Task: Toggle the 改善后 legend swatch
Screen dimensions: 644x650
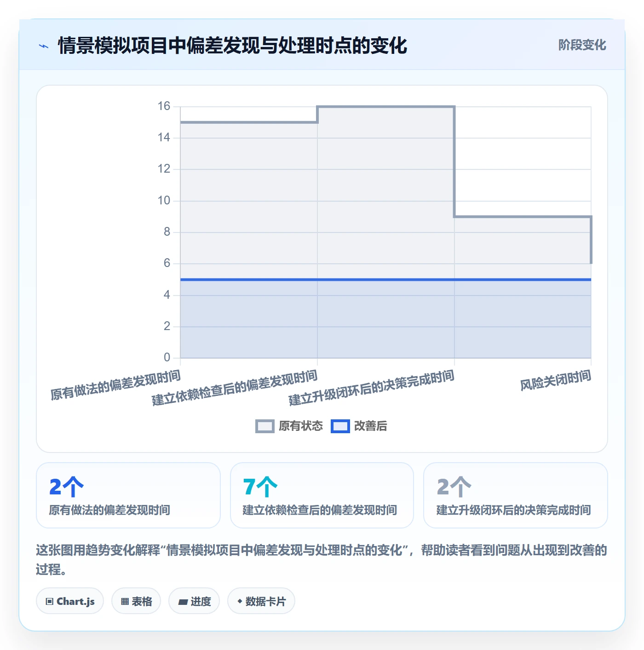Action: point(340,426)
